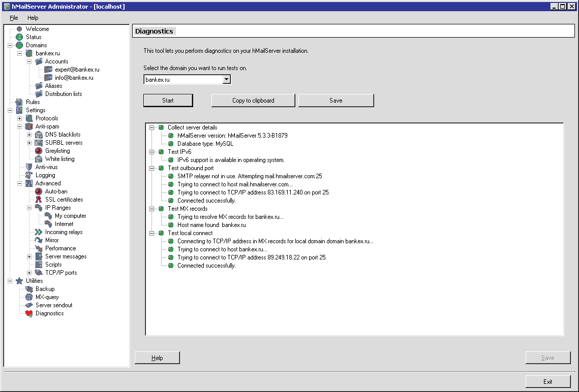The height and width of the screenshot is (392, 579).
Task: Click the Exit button
Action: click(x=548, y=382)
